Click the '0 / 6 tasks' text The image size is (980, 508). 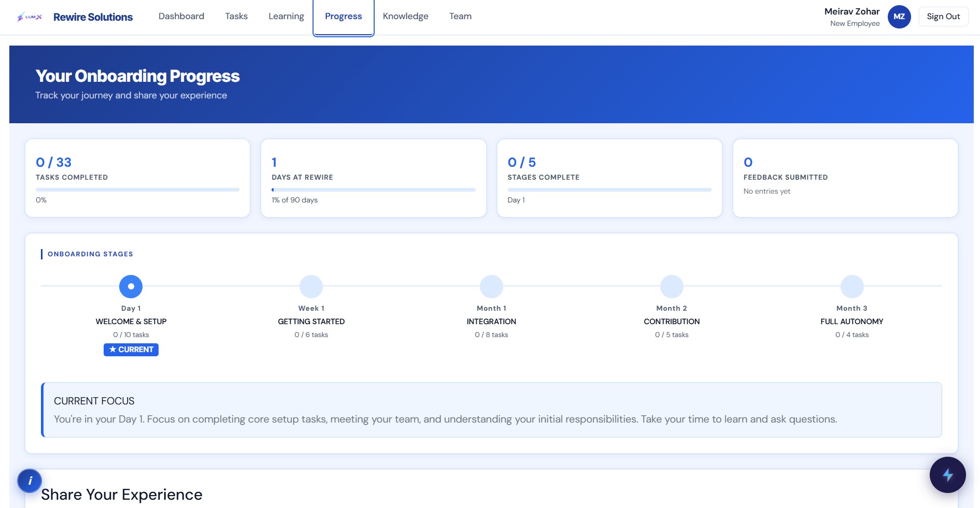[311, 335]
